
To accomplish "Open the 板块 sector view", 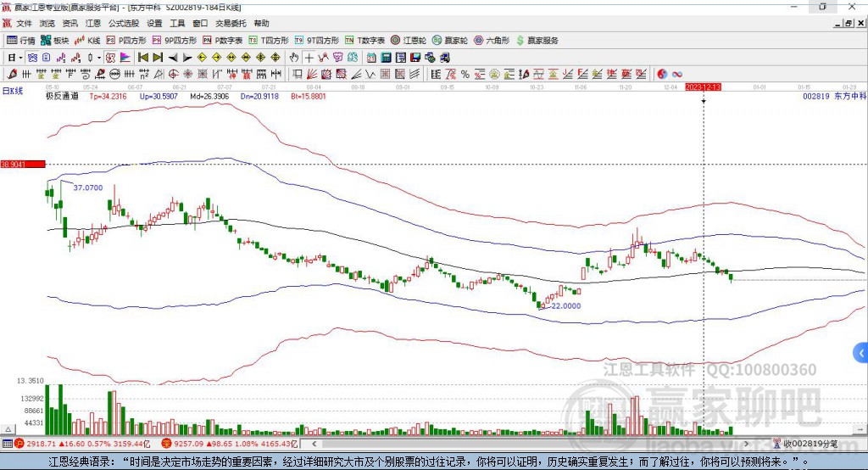I will tap(55, 41).
